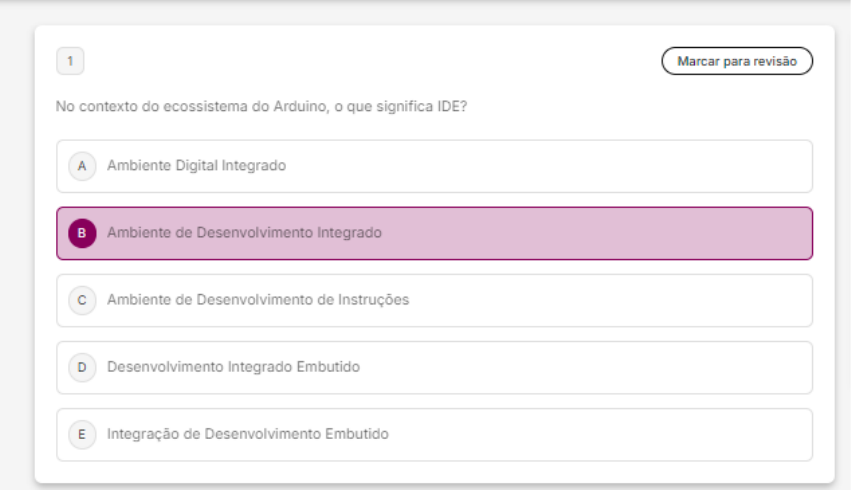Select "Desenvolvimento Integrado Embutido" answer text
Viewport: 851px width, 490px height.
point(233,367)
